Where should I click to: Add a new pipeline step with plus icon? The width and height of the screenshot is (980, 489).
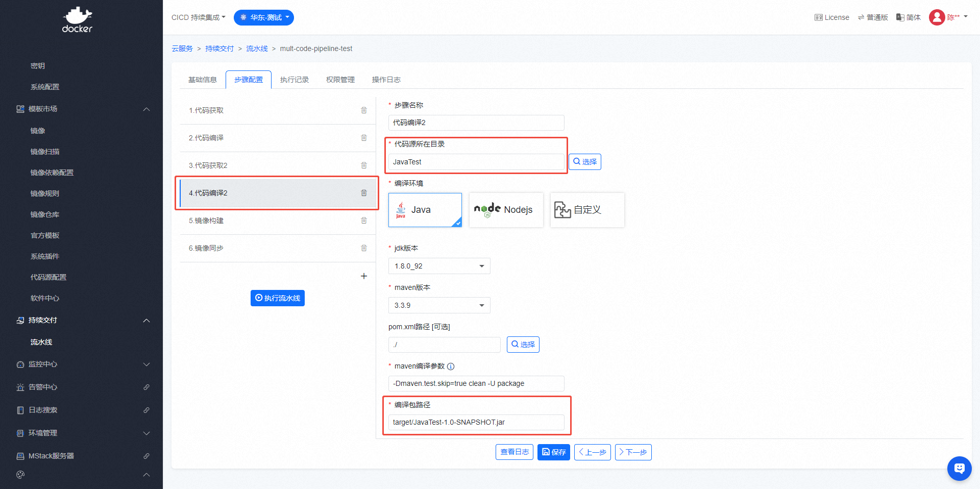pyautogui.click(x=364, y=276)
